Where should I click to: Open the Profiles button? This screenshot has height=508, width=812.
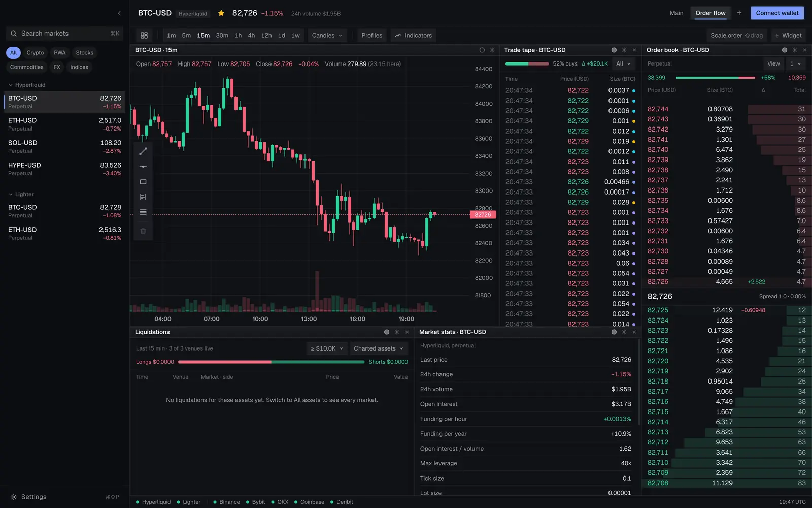pos(372,36)
